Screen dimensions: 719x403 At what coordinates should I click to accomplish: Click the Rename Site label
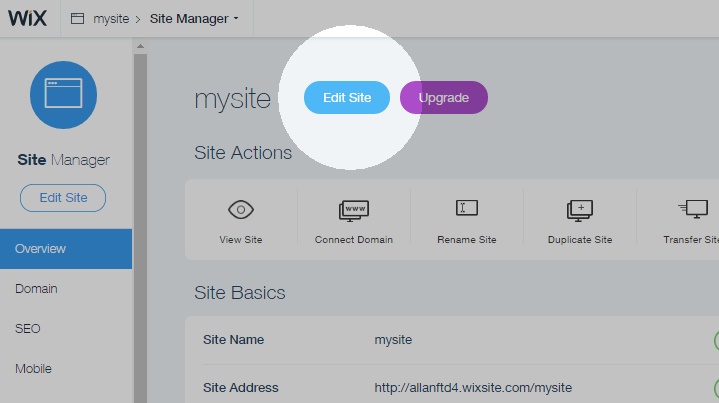467,239
